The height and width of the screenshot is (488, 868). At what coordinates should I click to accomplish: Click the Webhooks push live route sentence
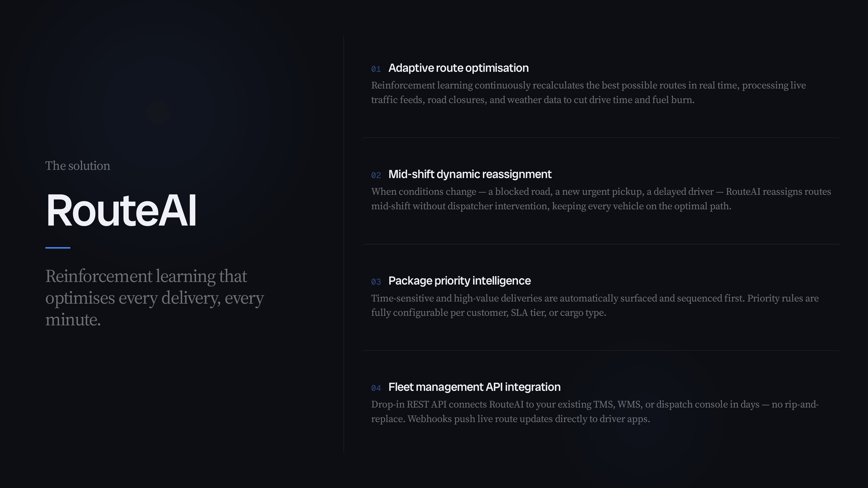click(529, 419)
